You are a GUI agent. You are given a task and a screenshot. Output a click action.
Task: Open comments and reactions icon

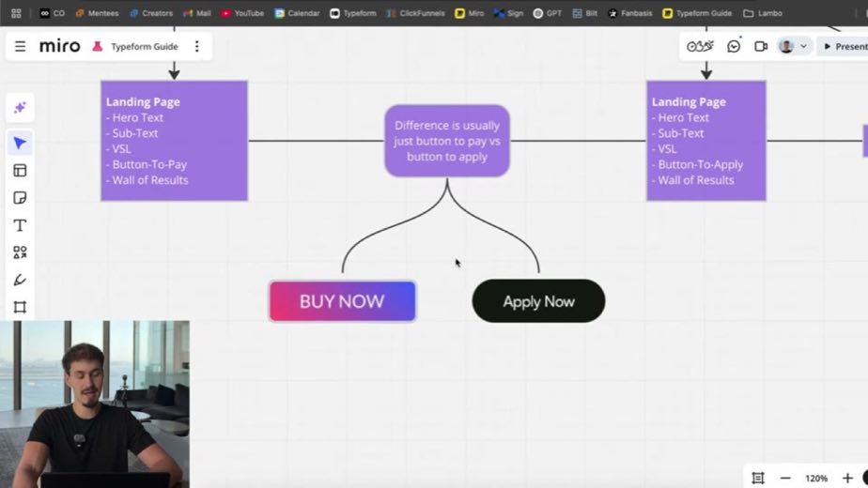(734, 47)
